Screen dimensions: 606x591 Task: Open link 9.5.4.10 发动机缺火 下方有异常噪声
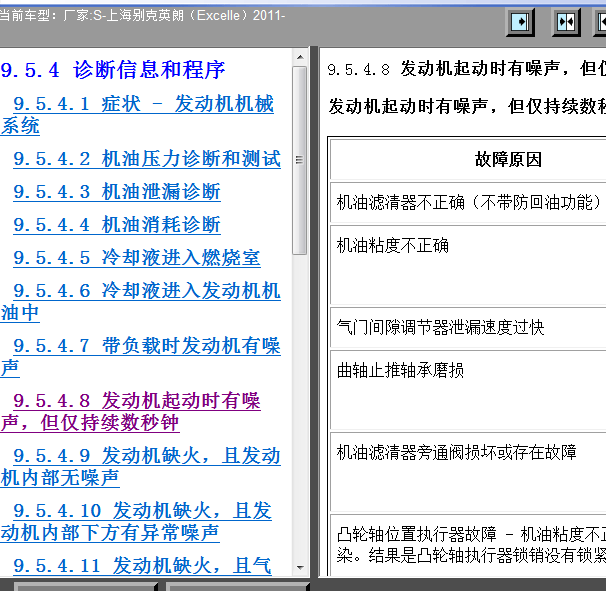tap(136, 521)
